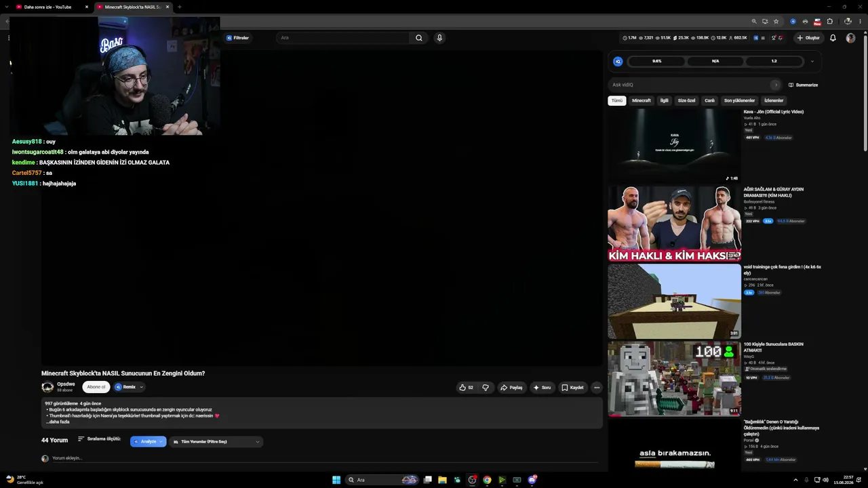Open the notifications bell
Screen dimensions: 868x488
pyautogui.click(x=833, y=38)
